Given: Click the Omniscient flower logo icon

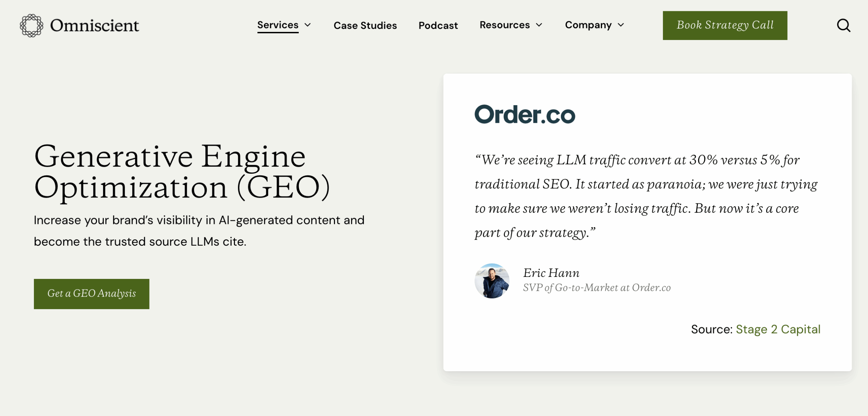Looking at the screenshot, I should coord(32,25).
